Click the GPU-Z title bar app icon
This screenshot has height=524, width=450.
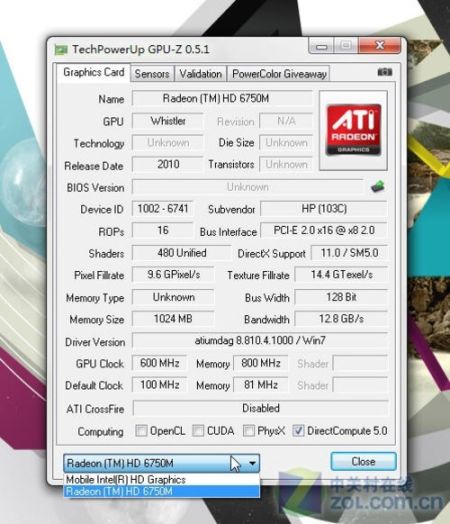coord(61,50)
